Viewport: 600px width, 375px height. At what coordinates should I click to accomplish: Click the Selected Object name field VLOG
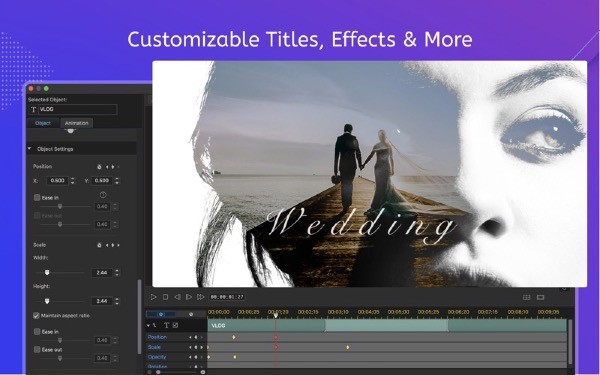pos(77,109)
